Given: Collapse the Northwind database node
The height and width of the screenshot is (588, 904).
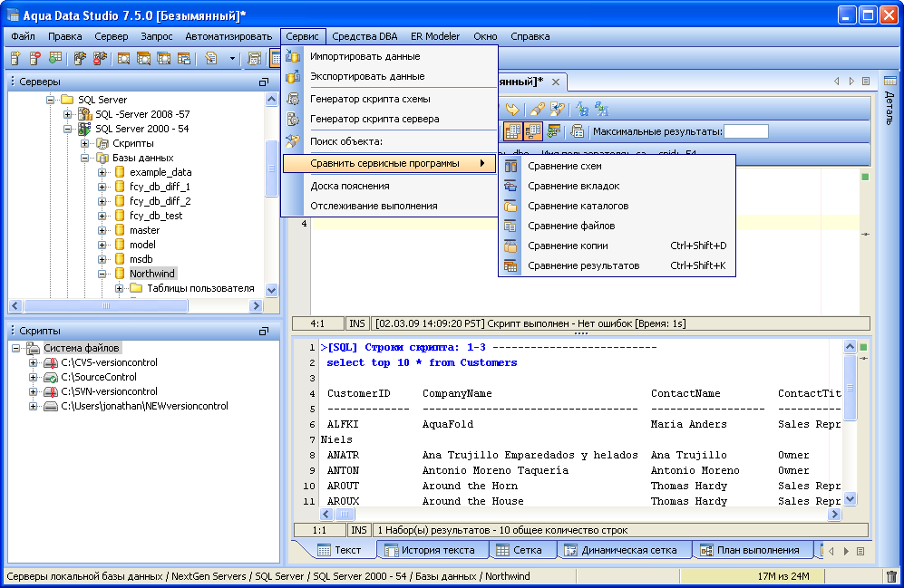Looking at the screenshot, I should click(x=102, y=274).
